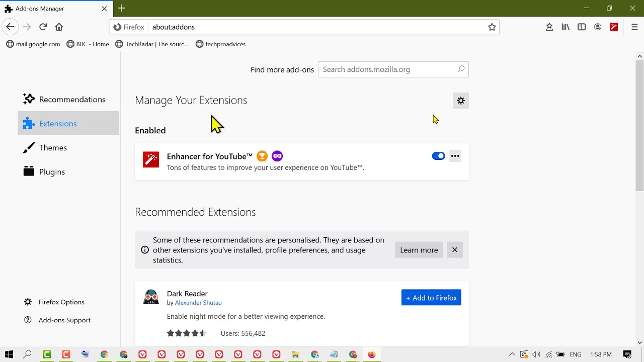Click the ENG language indicator
Image resolution: width=644 pixels, height=362 pixels.
click(x=576, y=354)
